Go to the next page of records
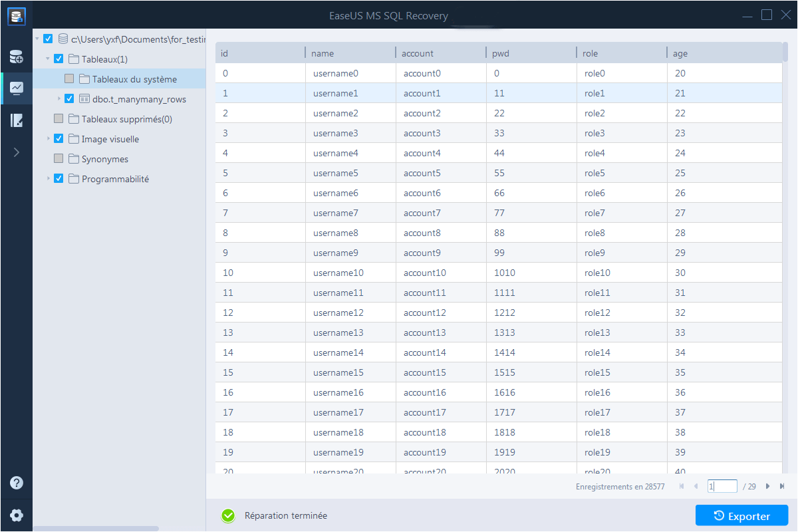The width and height of the screenshot is (798, 532). 767,486
